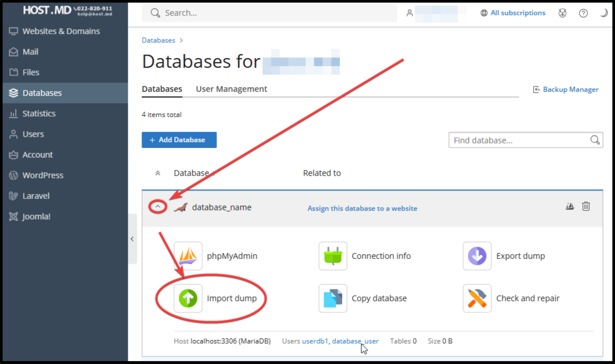Click the Connection info plug icon
Screen dimensions: 615x364
333,256
